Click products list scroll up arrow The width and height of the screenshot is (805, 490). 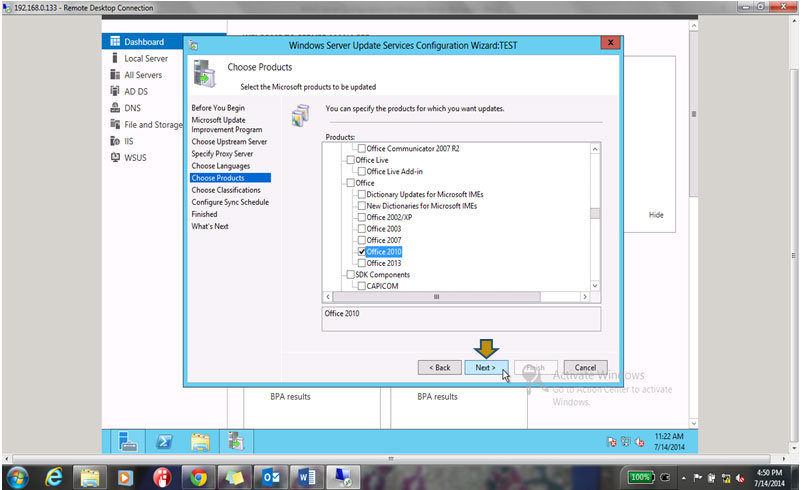[x=595, y=149]
